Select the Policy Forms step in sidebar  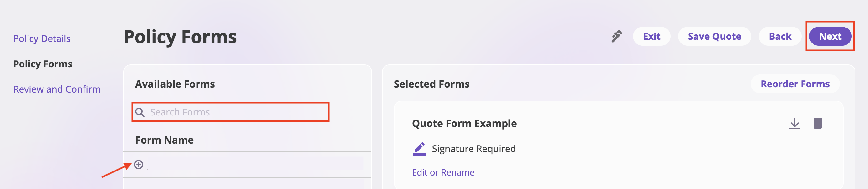43,64
